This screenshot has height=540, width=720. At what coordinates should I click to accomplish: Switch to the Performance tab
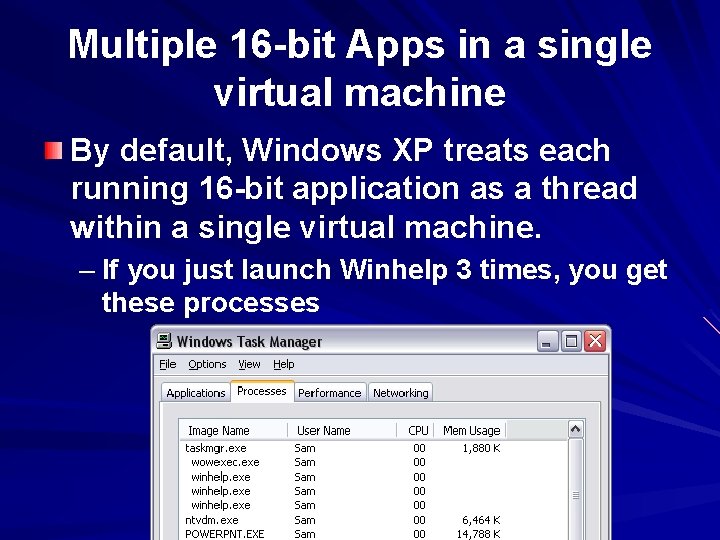click(330, 393)
